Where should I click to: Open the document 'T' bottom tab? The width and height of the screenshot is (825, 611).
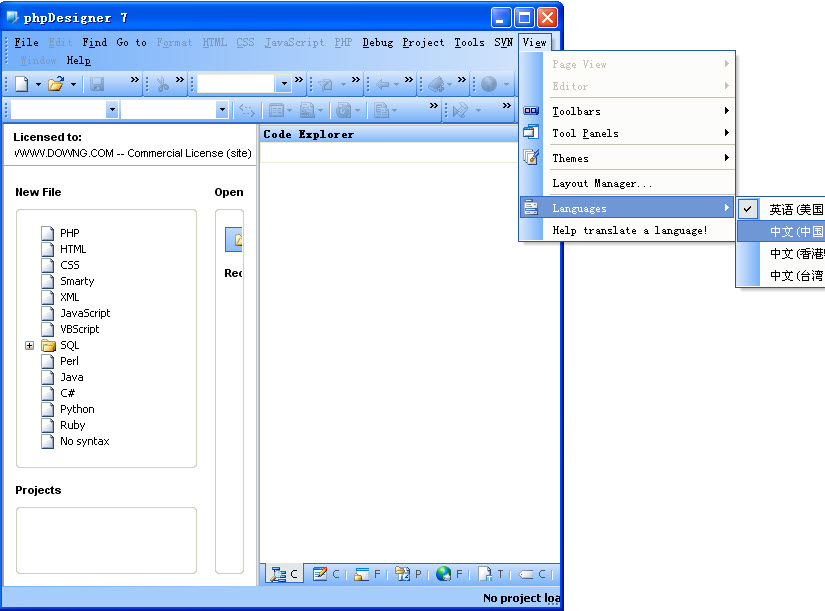tap(490, 574)
